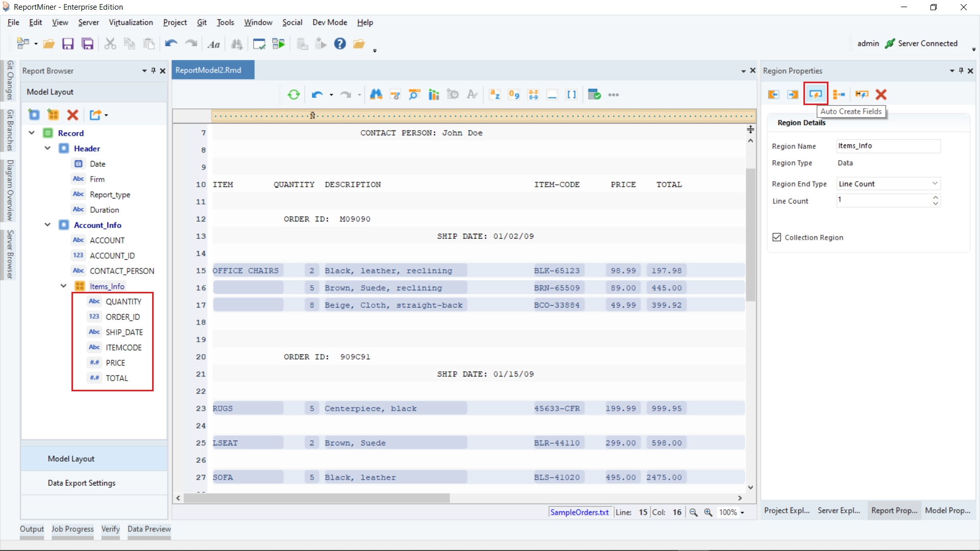Open the Data Export Settings section
Viewport: 980px width, 551px height.
pyautogui.click(x=82, y=483)
